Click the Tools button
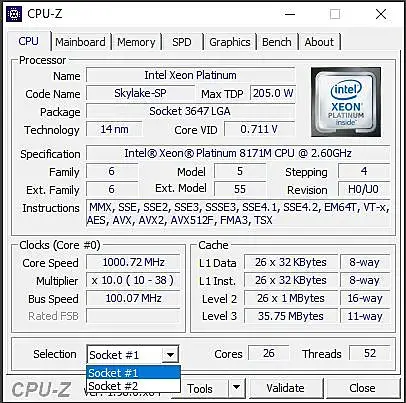The height and width of the screenshot is (403, 406). tap(200, 388)
